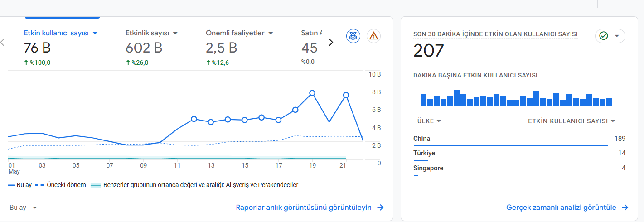Click the 2,5 B key events value
Screen dimensions: 644x222
[222, 48]
